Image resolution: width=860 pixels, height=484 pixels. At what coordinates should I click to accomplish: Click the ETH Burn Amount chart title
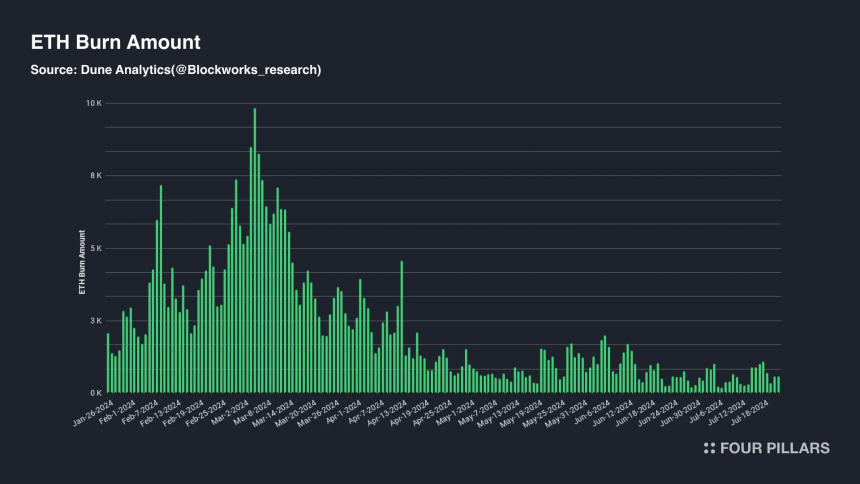pos(116,42)
